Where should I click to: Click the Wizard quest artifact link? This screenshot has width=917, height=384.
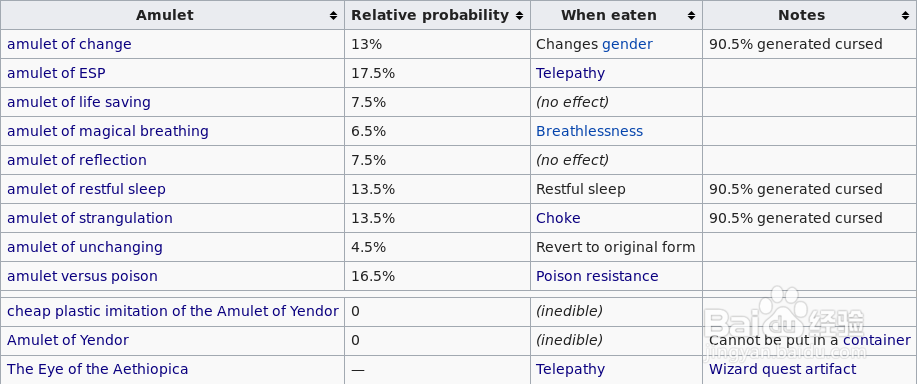point(782,369)
